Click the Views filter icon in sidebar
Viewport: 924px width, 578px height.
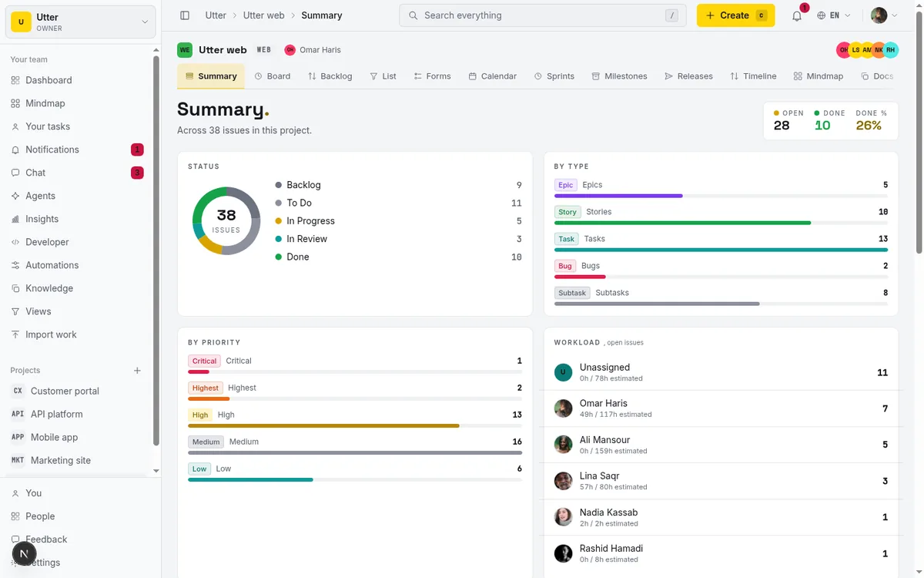click(x=15, y=311)
